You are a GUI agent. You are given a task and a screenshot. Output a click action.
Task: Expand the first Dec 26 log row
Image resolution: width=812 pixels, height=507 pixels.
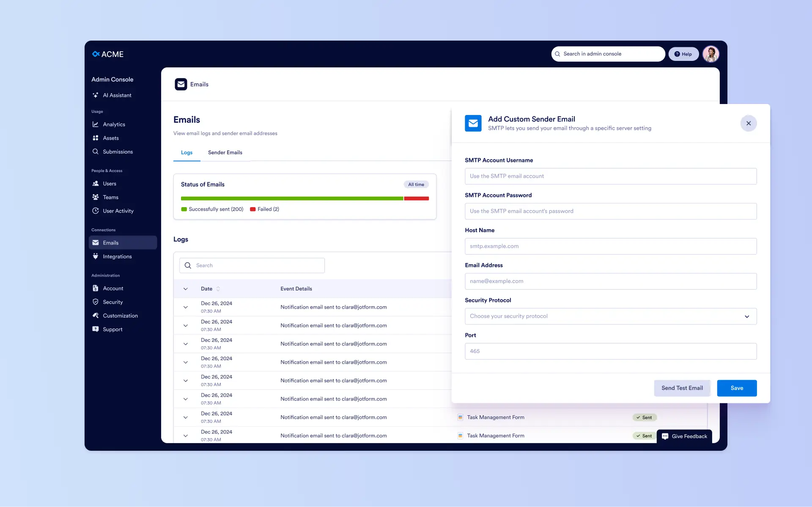click(x=186, y=307)
